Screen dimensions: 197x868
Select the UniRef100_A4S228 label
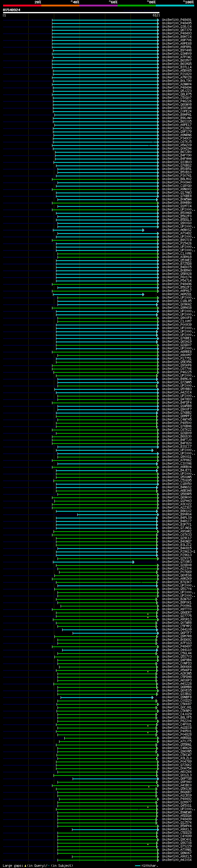pos(176,684)
